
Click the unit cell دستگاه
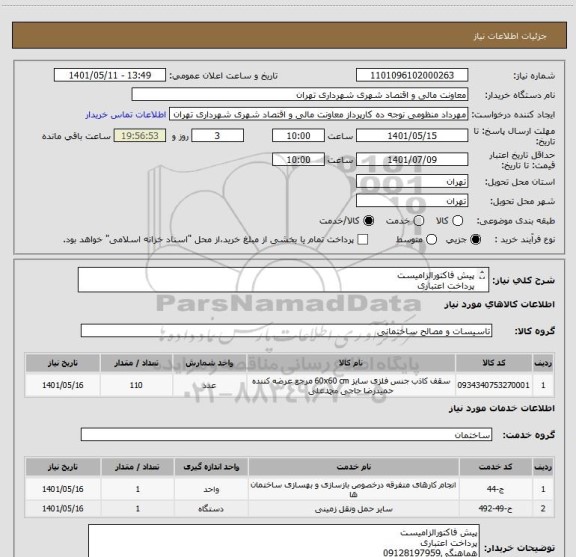coord(211,509)
